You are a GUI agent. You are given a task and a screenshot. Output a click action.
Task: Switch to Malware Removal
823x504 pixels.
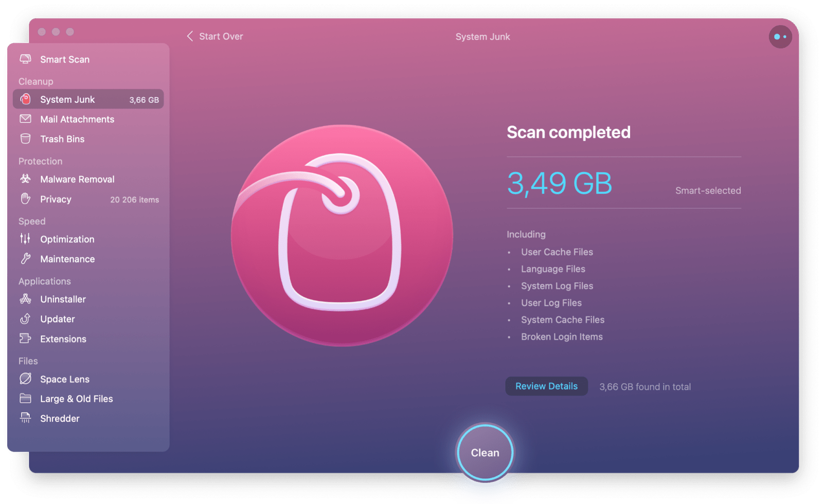click(x=88, y=179)
